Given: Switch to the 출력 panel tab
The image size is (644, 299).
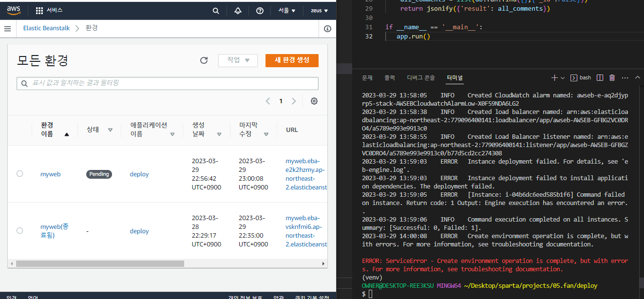Looking at the screenshot, I should coord(390,78).
